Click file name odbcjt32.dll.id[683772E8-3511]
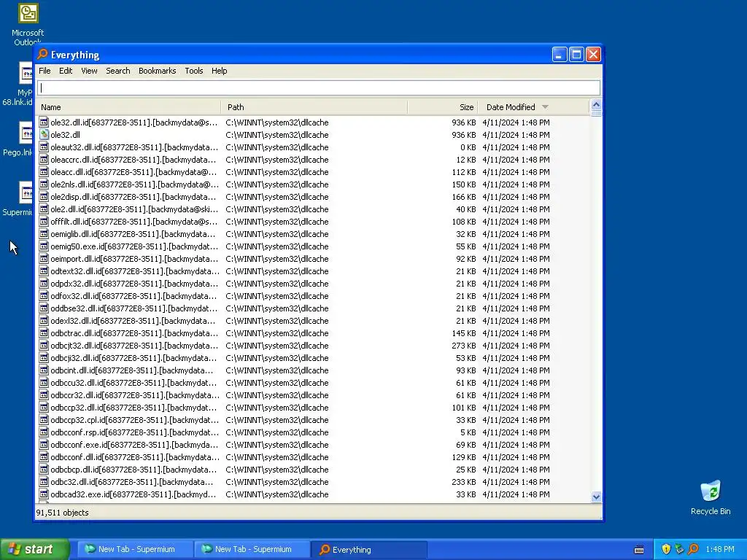This screenshot has width=747, height=560. click(x=134, y=346)
